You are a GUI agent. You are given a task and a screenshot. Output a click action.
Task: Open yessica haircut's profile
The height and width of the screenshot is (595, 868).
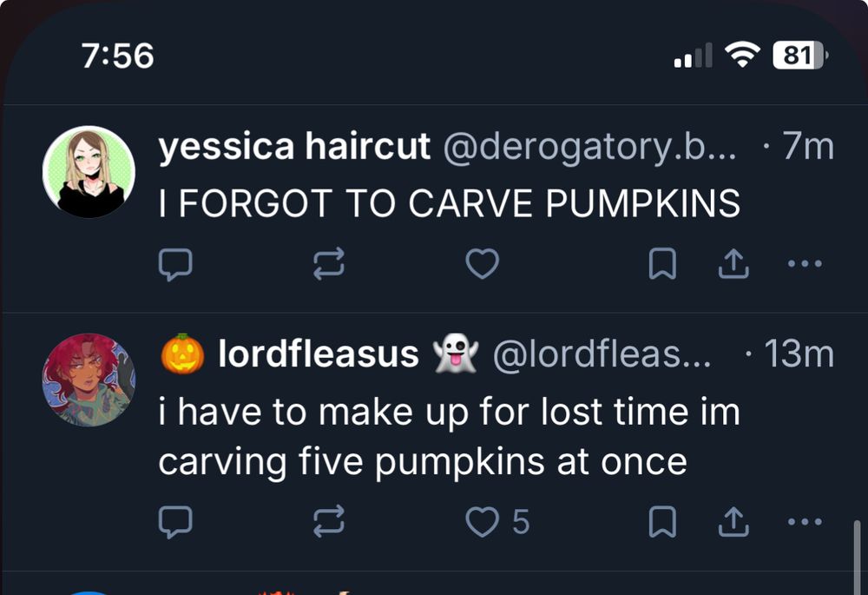point(293,145)
